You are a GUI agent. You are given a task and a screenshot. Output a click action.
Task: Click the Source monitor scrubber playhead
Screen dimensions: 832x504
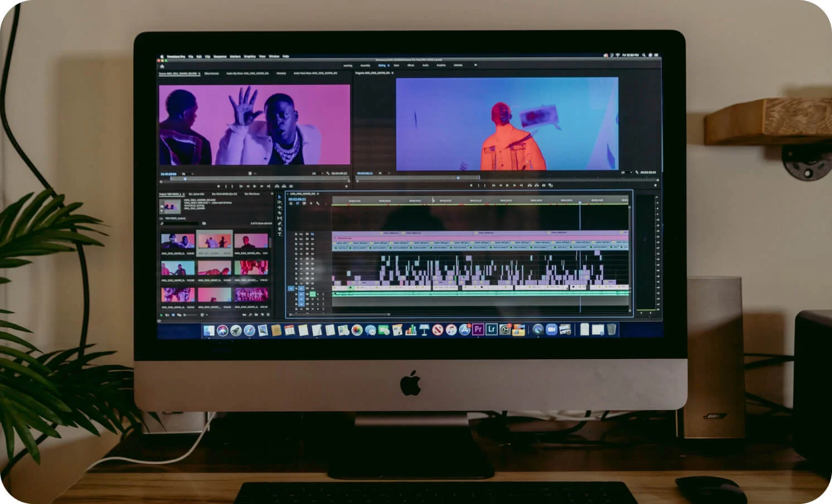tap(185, 179)
